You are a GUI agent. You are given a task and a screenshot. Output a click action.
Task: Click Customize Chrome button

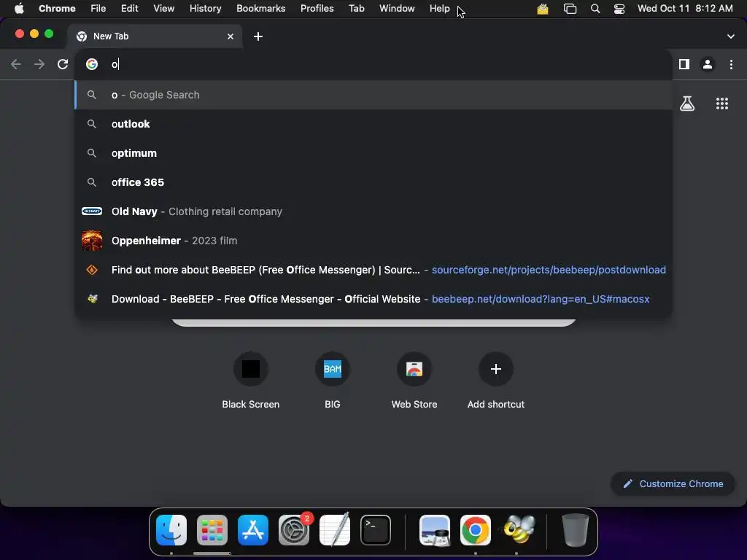point(673,484)
